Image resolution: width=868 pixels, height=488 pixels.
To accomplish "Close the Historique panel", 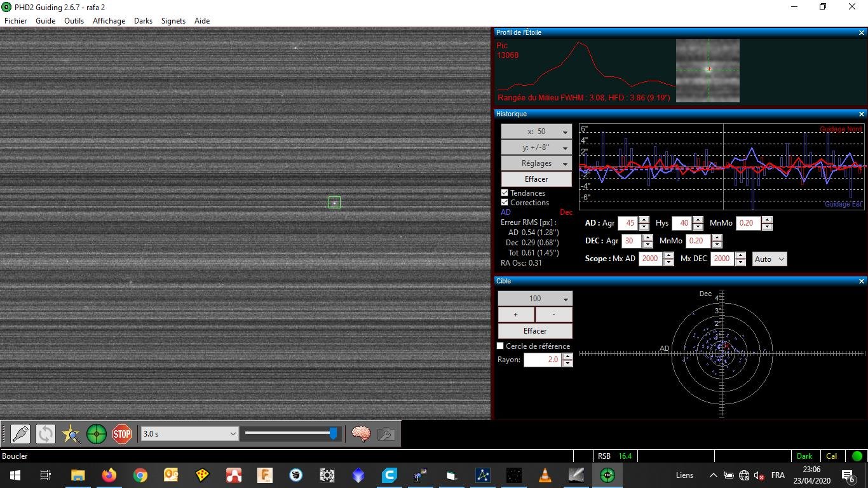I will pos(862,114).
